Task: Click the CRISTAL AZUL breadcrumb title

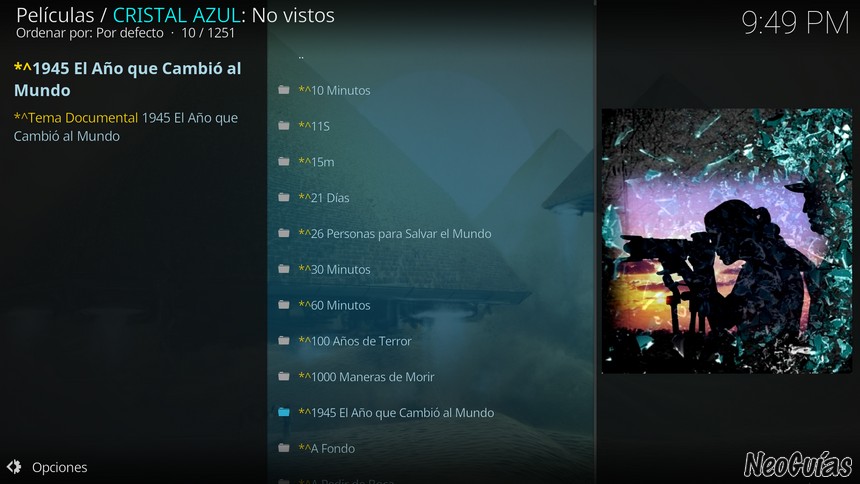Action: tap(177, 15)
